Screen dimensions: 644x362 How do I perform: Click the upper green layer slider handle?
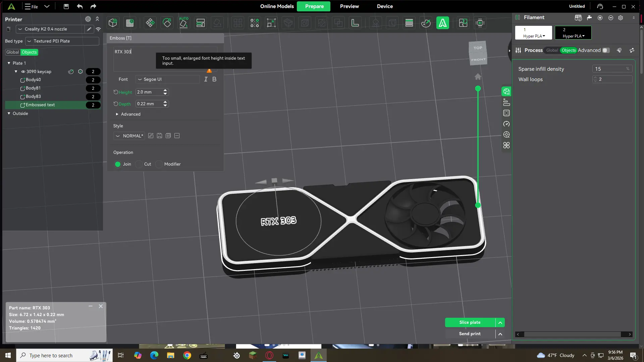point(478,88)
